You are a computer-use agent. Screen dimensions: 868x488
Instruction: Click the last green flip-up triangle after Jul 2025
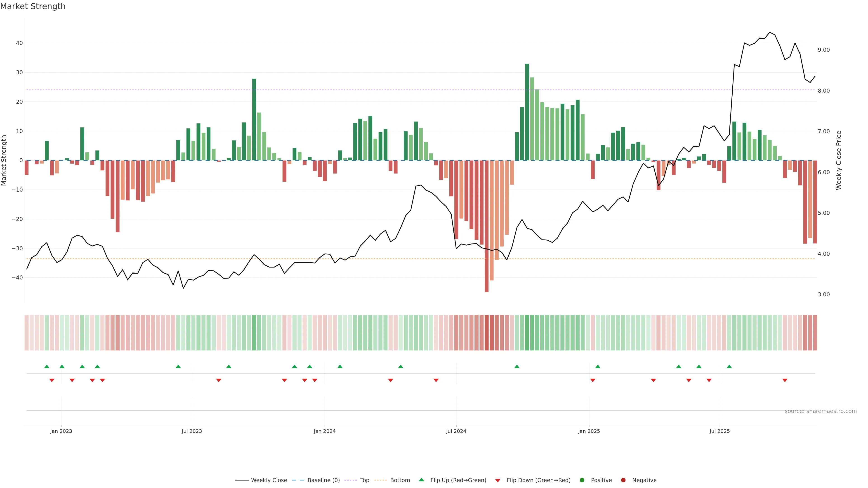729,366
